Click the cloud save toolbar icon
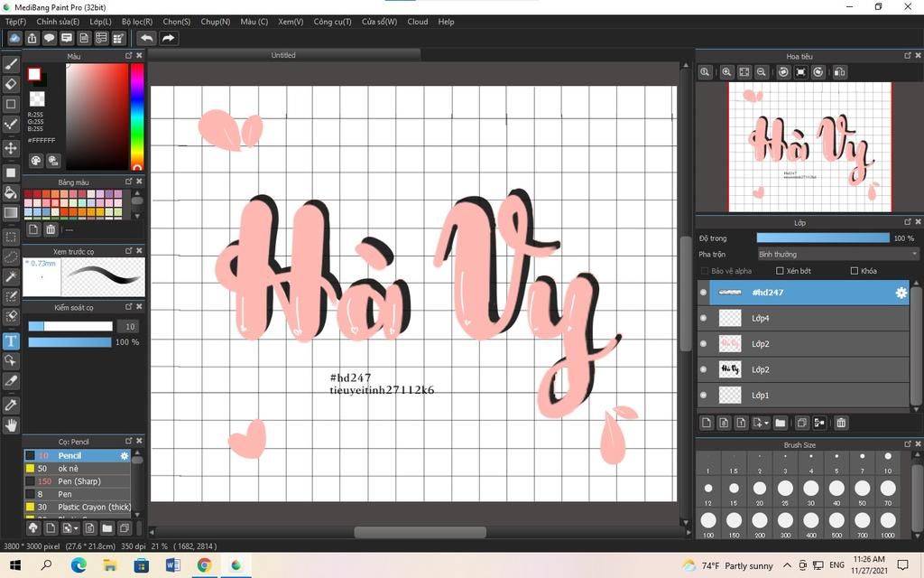The height and width of the screenshot is (578, 924). coord(14,38)
